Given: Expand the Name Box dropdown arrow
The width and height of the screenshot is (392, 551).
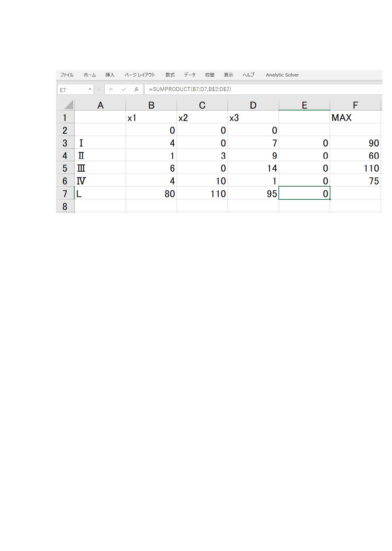Looking at the screenshot, I should (x=90, y=90).
